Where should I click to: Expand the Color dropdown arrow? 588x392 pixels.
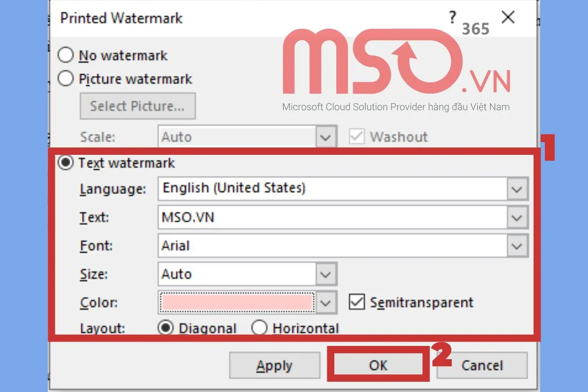tap(326, 303)
